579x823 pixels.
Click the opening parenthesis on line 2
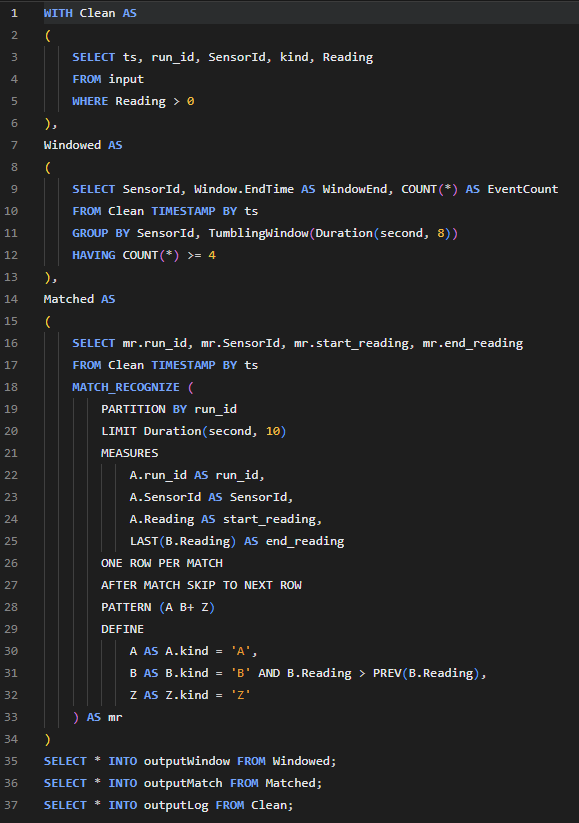[x=48, y=35]
